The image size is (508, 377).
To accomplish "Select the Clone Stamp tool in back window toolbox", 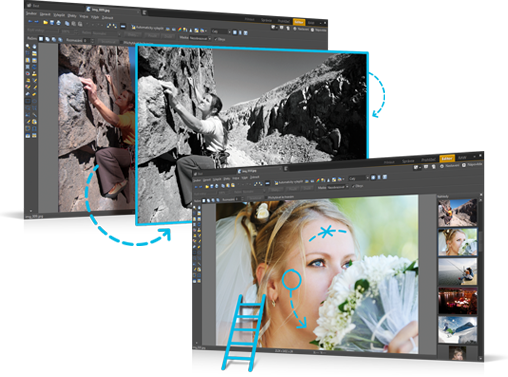I will point(34,74).
